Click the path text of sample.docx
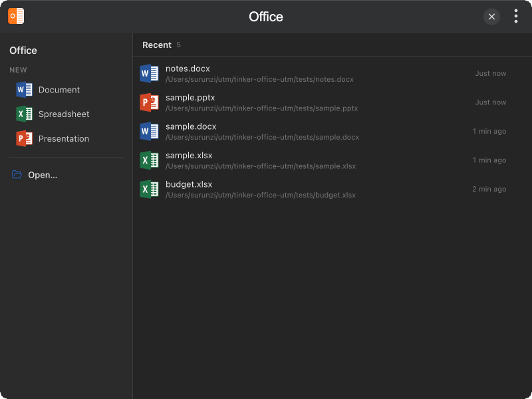The height and width of the screenshot is (399, 532). tap(262, 137)
